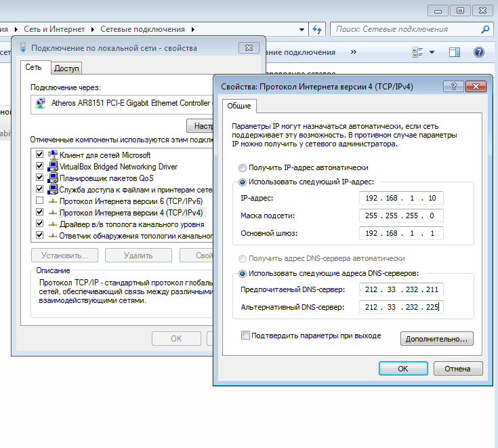Check Подтвердить параметры при выходе
498x448 pixels.
pos(245,335)
